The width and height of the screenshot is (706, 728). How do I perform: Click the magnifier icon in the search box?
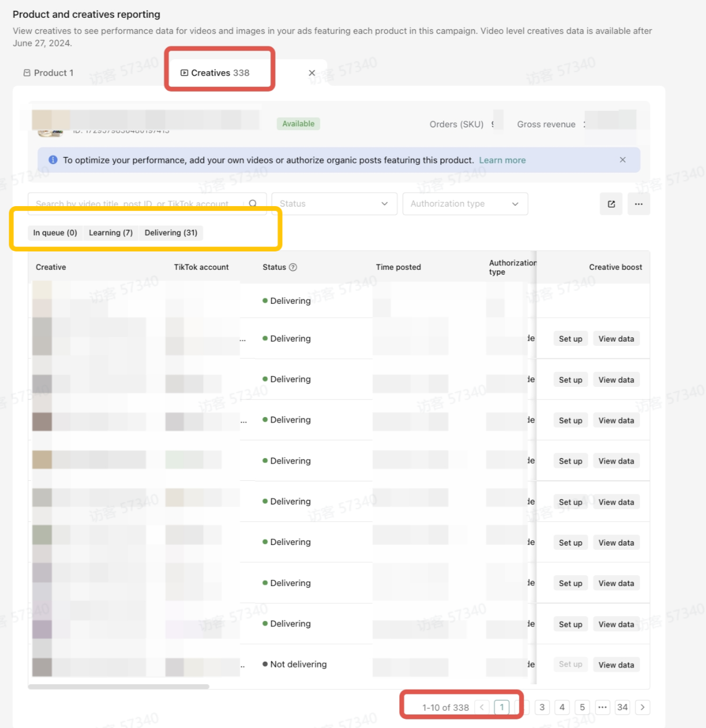[x=253, y=203]
